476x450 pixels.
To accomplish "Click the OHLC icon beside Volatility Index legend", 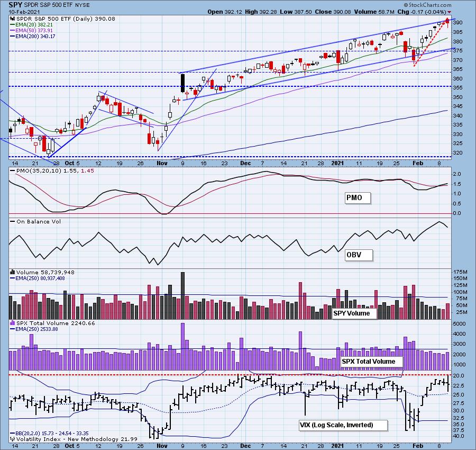I will pos(13,439).
